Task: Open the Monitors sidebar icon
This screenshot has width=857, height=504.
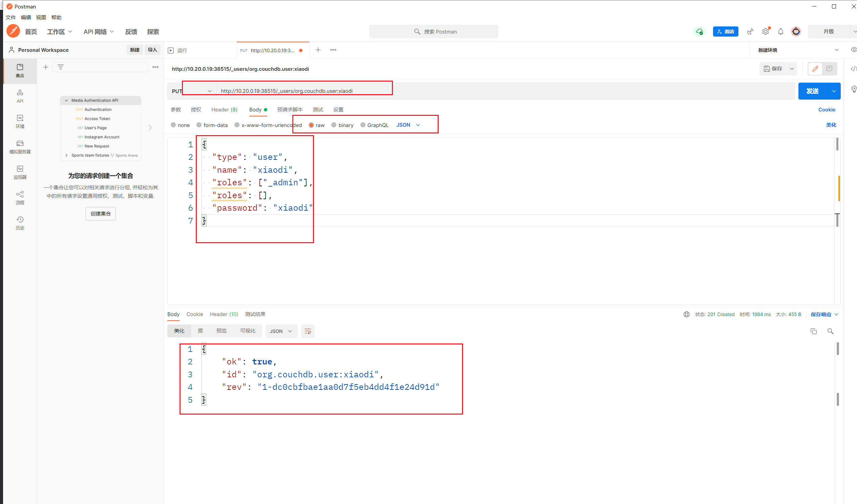Action: click(x=20, y=172)
